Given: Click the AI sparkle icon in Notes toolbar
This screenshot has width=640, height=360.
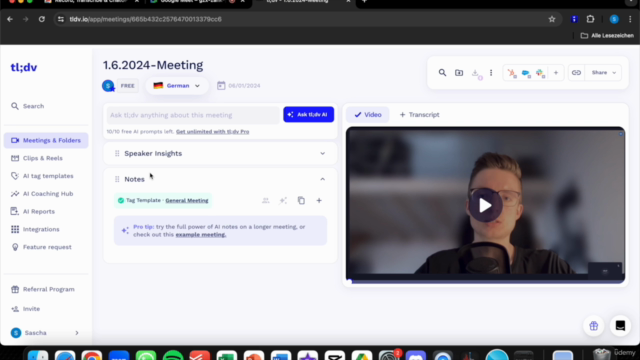Looking at the screenshot, I should 283,200.
